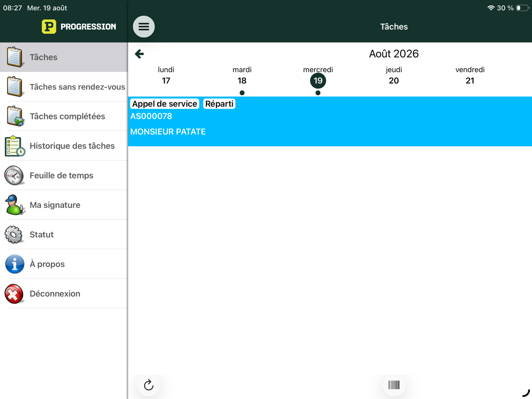Click the MONSIEUR PATATE client name
The height and width of the screenshot is (399, 532).
pyautogui.click(x=168, y=132)
